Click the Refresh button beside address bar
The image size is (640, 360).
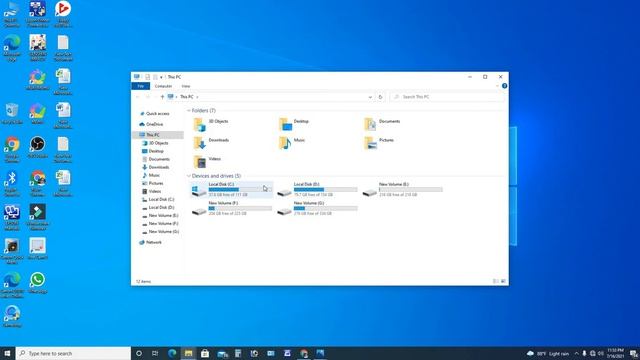[380, 97]
